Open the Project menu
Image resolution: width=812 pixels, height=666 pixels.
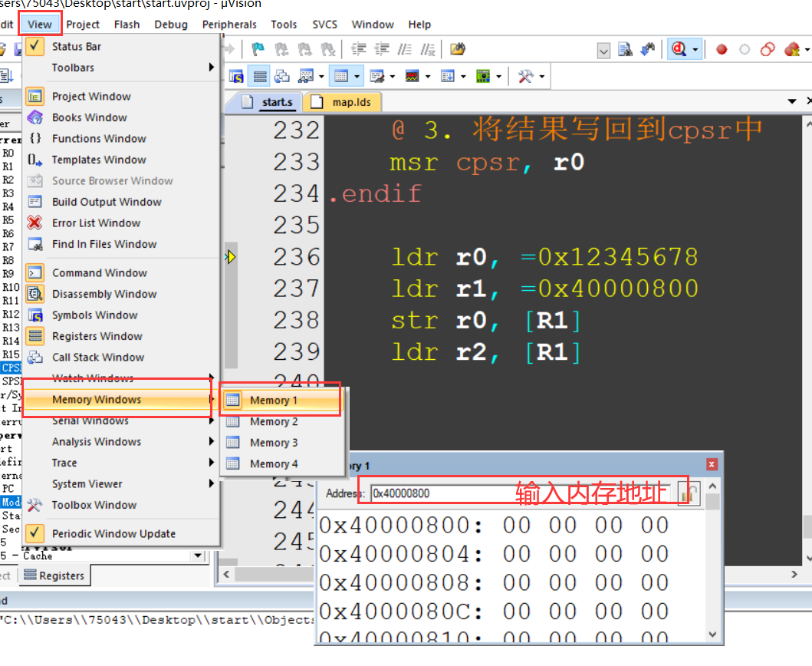(83, 25)
